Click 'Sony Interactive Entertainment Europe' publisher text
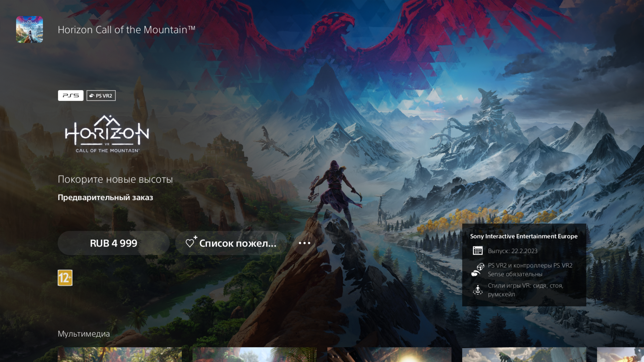 [524, 236]
